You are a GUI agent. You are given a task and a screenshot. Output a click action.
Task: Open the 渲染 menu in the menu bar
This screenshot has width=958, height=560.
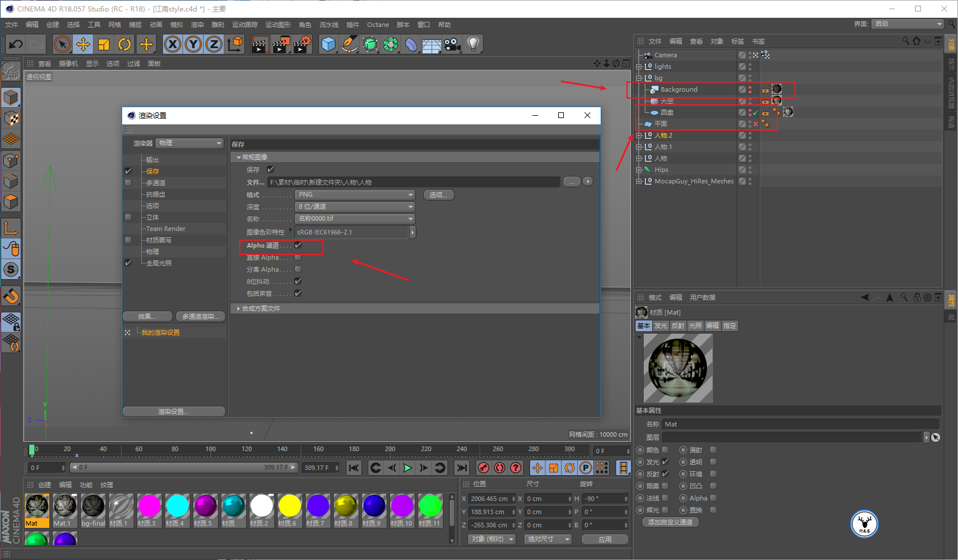pyautogui.click(x=197, y=25)
